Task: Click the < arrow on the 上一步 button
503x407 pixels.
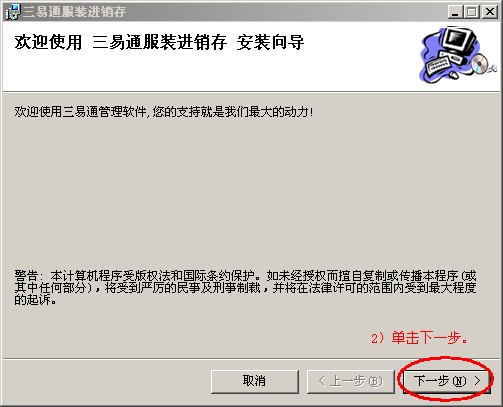Action: [x=322, y=381]
